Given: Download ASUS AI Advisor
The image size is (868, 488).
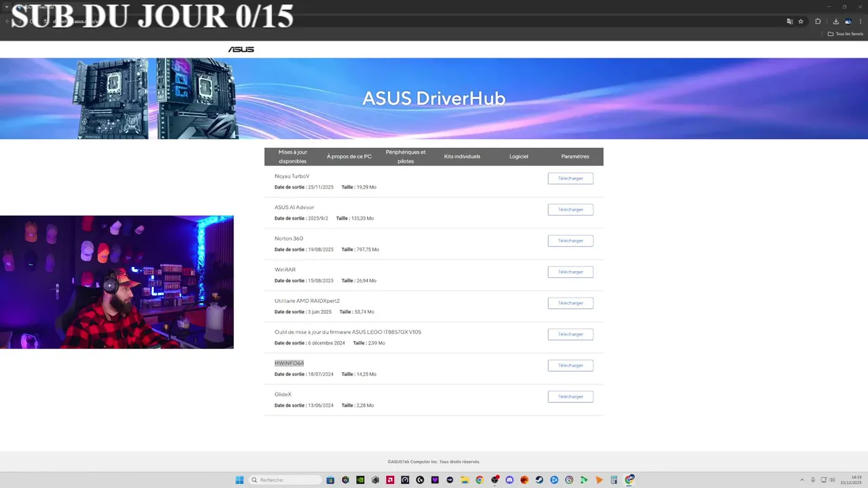Looking at the screenshot, I should coord(570,209).
